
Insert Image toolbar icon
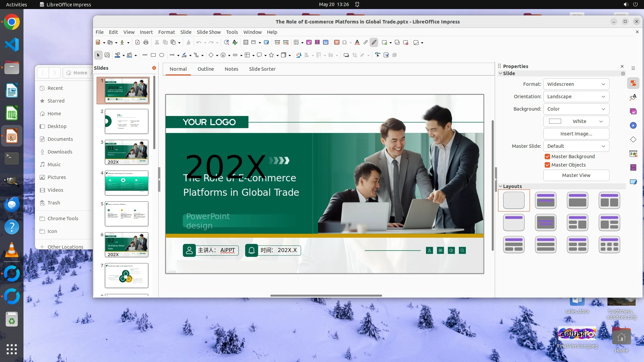tap(309, 43)
